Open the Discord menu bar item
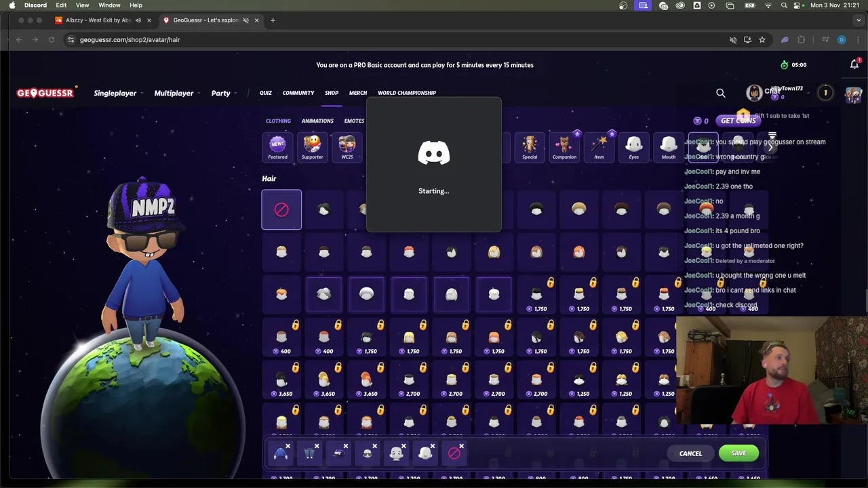Screen dimensions: 868x488 pyautogui.click(x=35, y=5)
